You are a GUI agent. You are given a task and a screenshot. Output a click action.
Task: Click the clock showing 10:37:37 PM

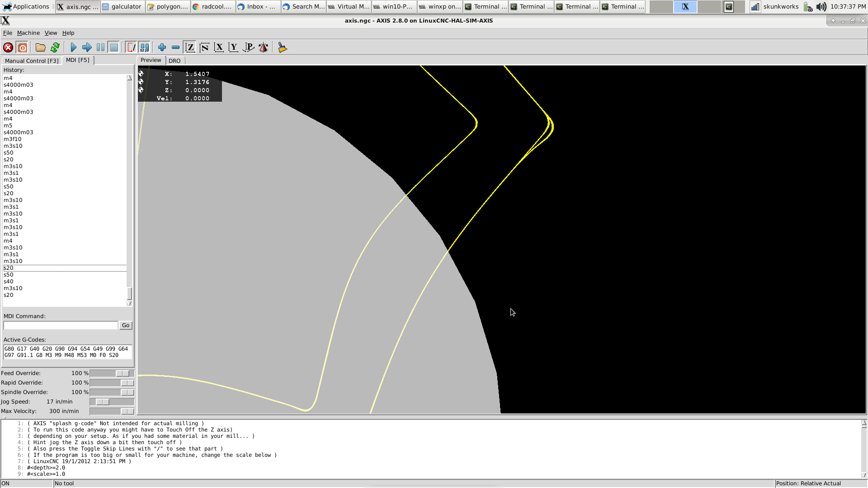[848, 7]
